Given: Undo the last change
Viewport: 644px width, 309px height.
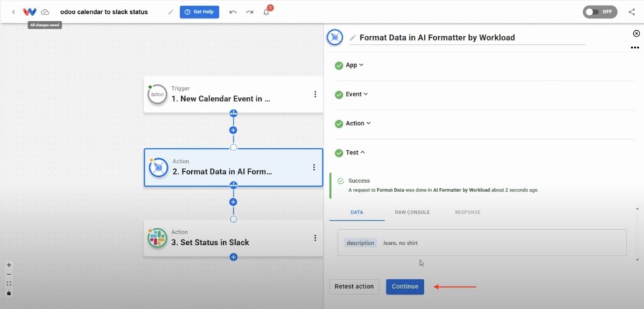Looking at the screenshot, I should tap(233, 12).
